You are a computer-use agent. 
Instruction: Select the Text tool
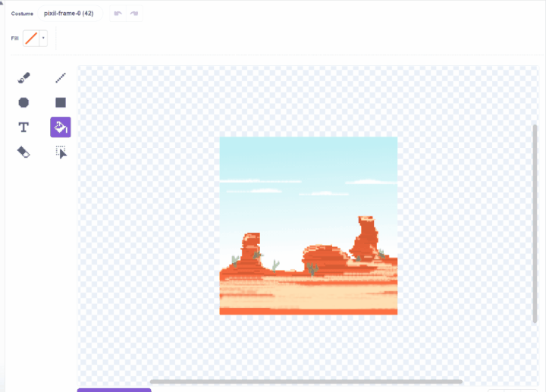point(24,127)
